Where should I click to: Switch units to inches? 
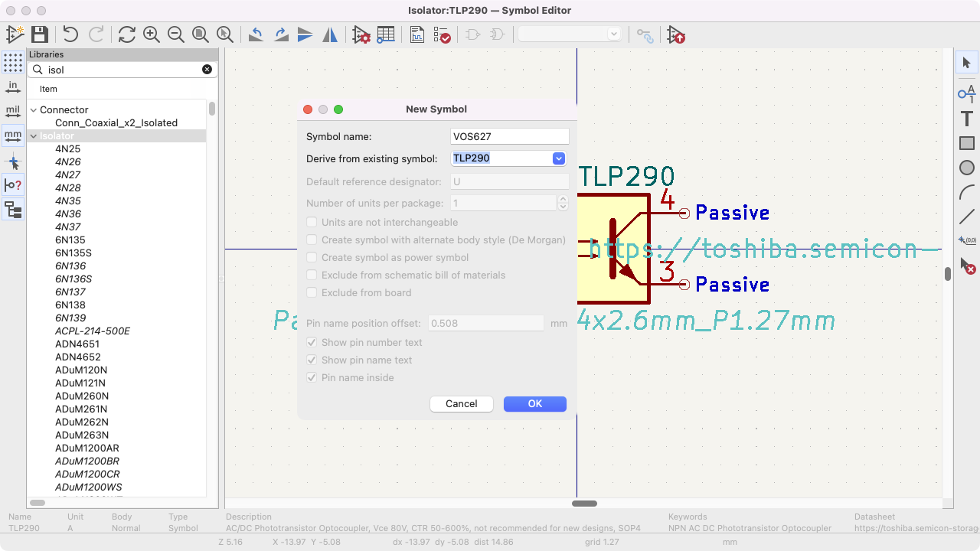tap(13, 86)
